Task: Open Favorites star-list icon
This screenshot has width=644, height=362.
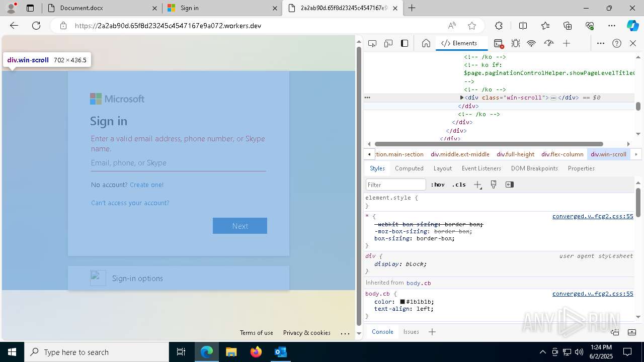Action: pyautogui.click(x=545, y=26)
